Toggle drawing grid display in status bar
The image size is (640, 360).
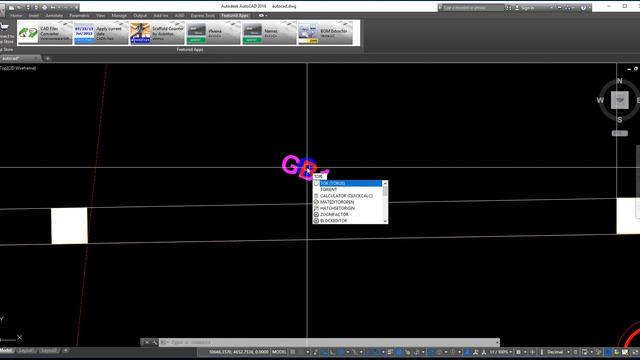(x=293, y=352)
